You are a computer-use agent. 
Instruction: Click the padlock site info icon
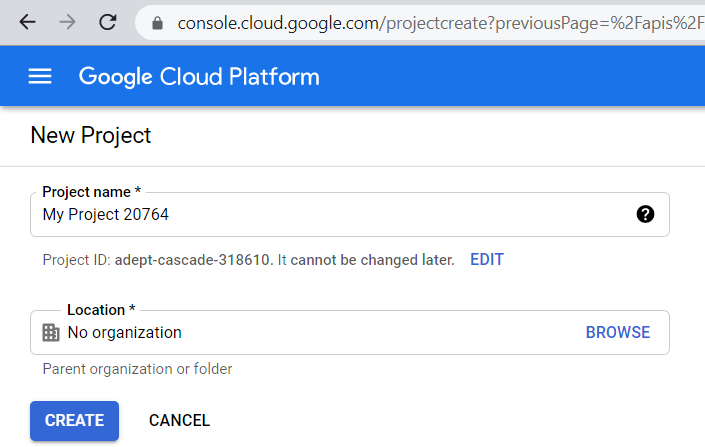(x=157, y=22)
